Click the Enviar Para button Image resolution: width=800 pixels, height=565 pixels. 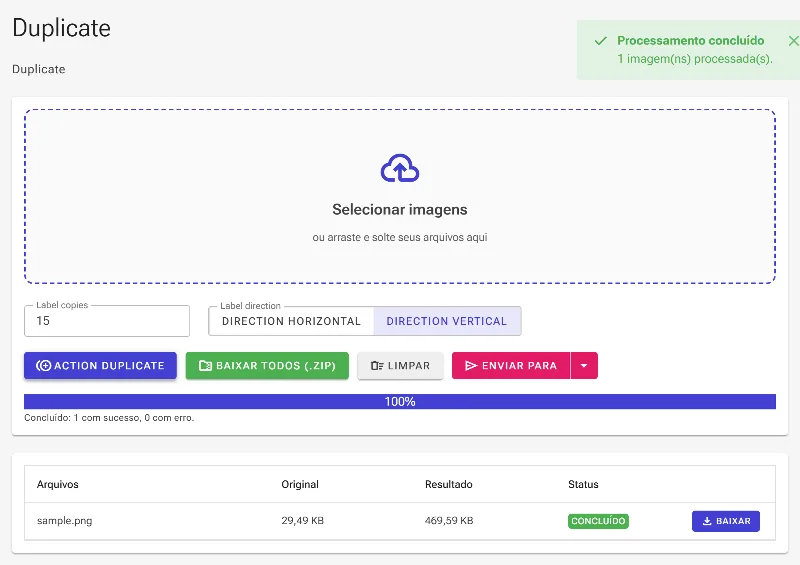tap(511, 365)
